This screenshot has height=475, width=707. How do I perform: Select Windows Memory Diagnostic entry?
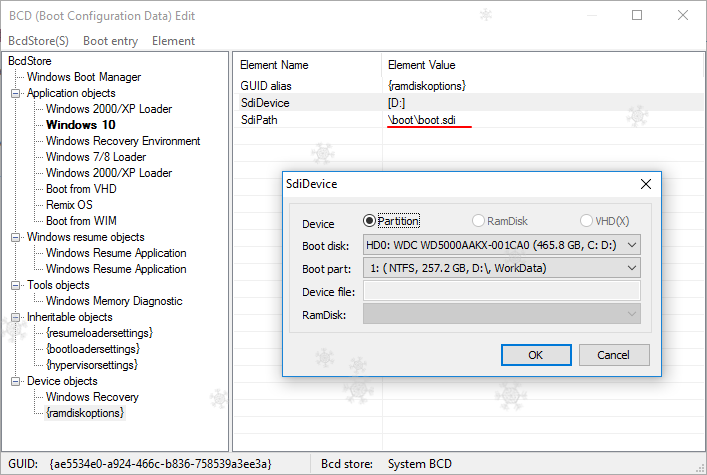click(114, 301)
